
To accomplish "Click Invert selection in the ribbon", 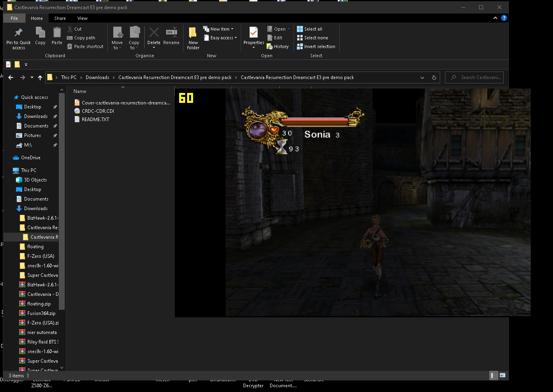I will [x=316, y=46].
